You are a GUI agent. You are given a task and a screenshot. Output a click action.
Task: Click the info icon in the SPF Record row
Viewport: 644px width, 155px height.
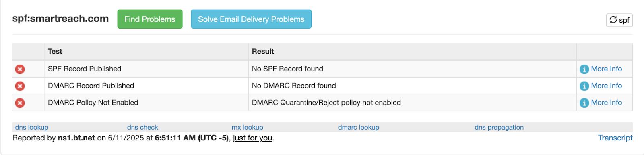pos(584,69)
